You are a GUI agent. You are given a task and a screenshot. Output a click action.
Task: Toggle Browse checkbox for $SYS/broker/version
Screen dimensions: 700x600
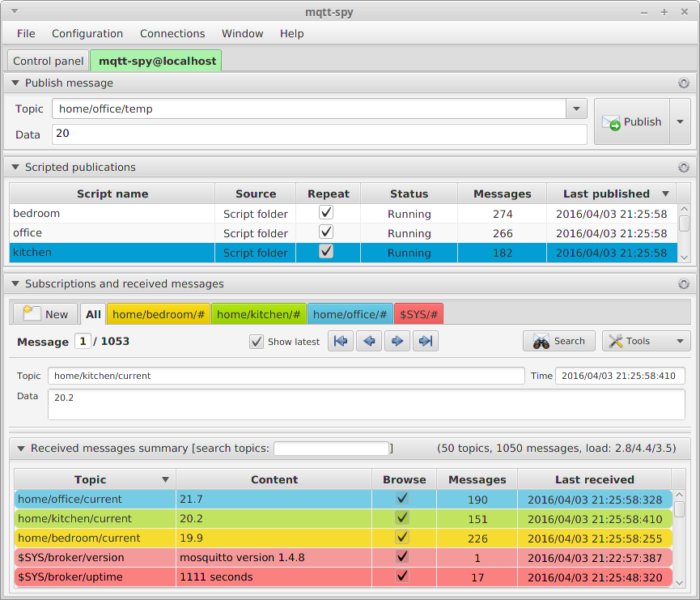pyautogui.click(x=402, y=557)
